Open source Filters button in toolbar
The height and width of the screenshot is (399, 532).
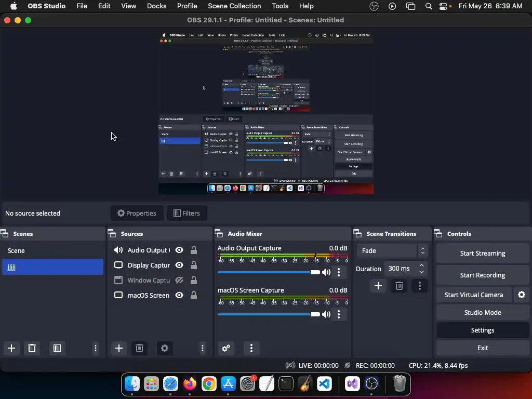click(187, 213)
